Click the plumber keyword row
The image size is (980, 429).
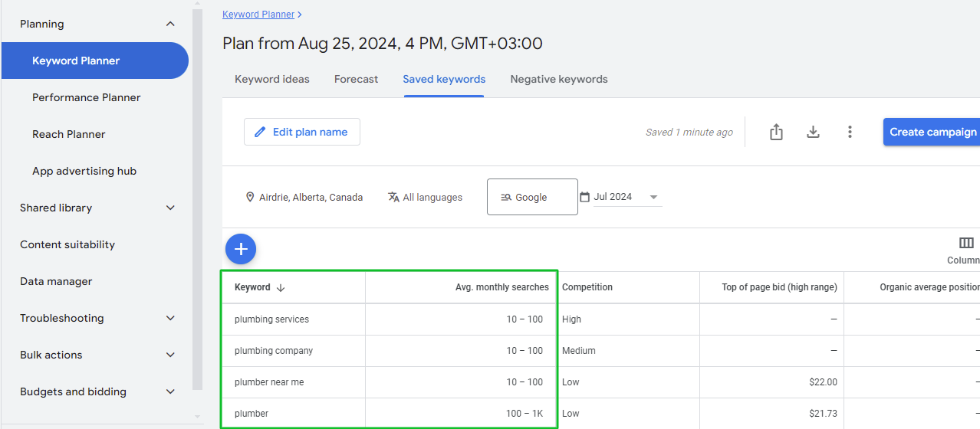(252, 414)
